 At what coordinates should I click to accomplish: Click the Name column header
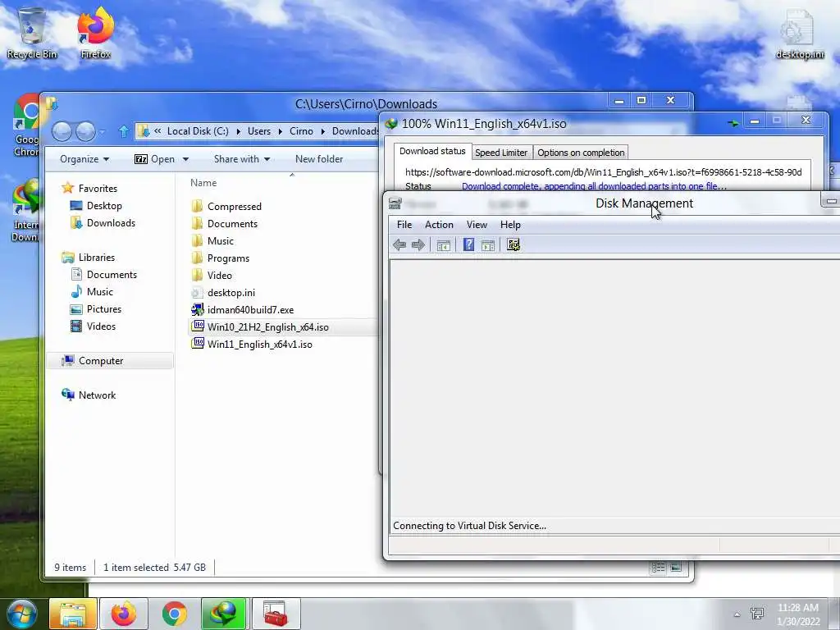tap(203, 183)
